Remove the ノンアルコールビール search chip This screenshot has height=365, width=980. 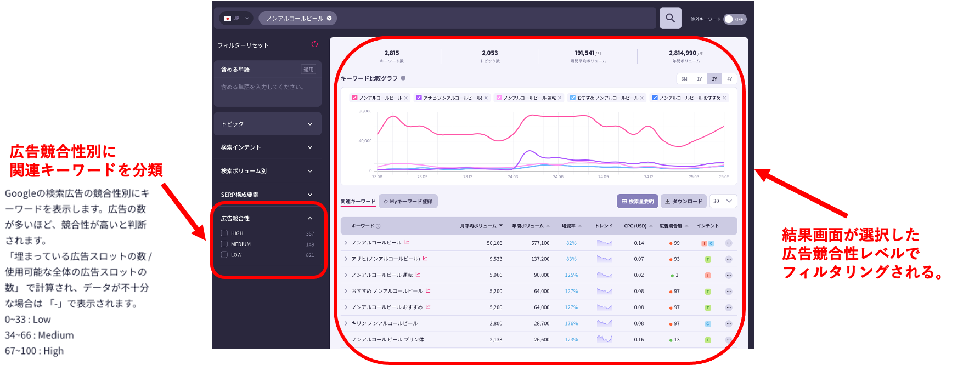pyautogui.click(x=329, y=18)
